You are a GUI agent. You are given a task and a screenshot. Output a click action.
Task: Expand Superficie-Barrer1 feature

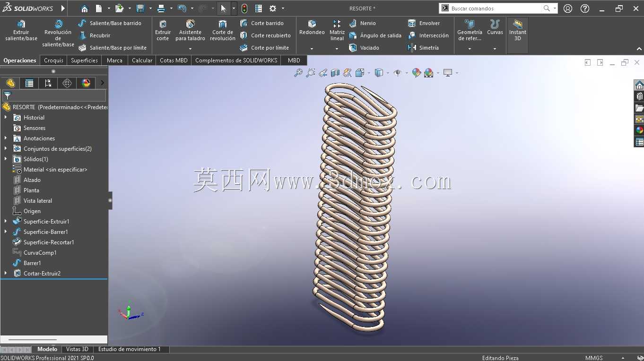[x=6, y=232]
